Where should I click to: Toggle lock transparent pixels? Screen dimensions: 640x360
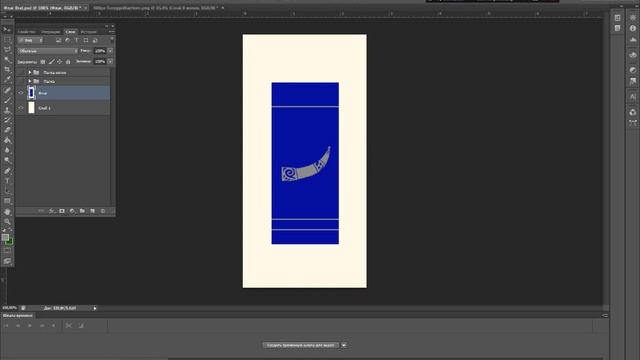click(x=43, y=62)
